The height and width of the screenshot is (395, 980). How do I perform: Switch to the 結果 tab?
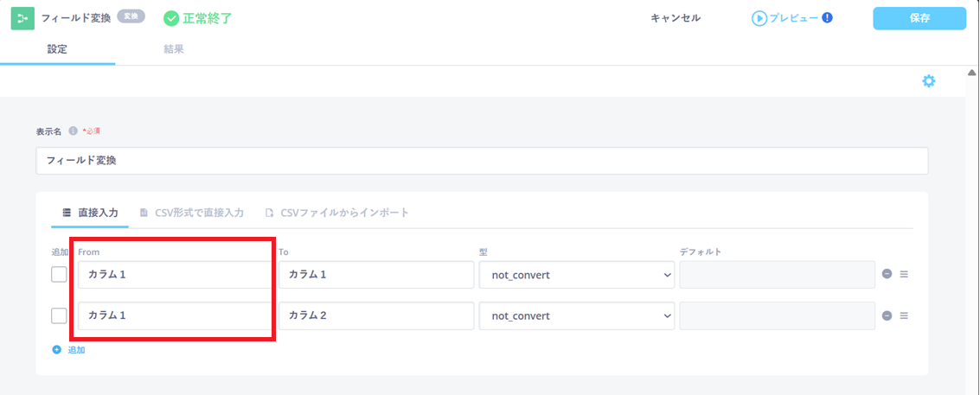[173, 49]
